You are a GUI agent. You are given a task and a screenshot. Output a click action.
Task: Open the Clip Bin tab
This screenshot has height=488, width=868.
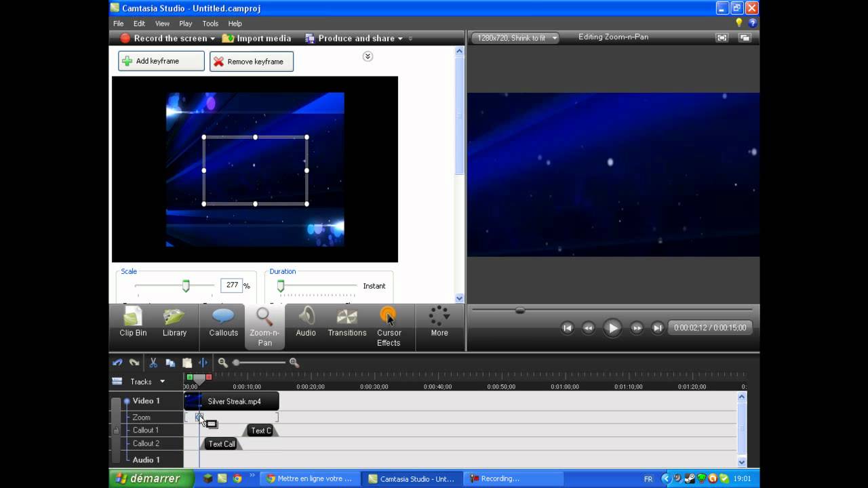(133, 323)
